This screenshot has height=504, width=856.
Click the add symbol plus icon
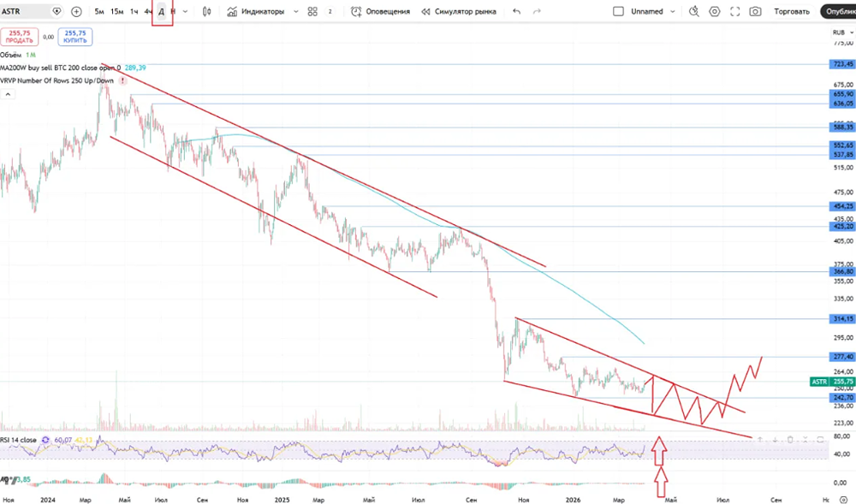click(x=76, y=11)
